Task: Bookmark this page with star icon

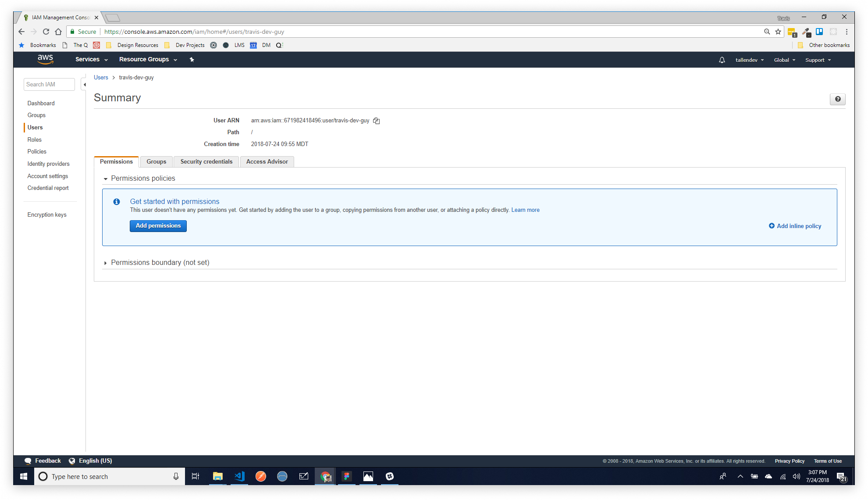Action: coord(778,32)
